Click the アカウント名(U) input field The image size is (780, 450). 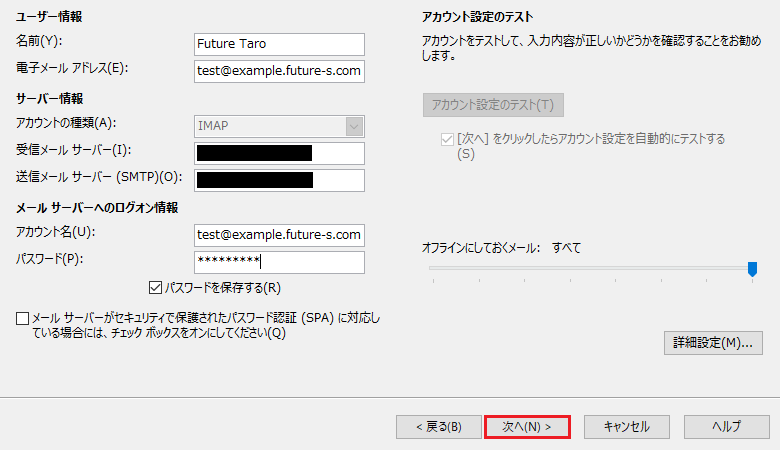[279, 235]
